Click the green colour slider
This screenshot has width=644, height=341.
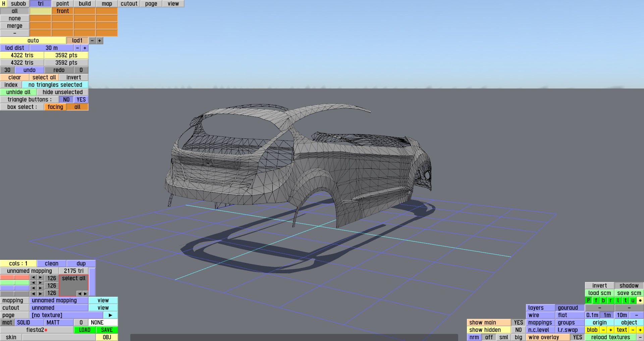pyautogui.click(x=15, y=283)
